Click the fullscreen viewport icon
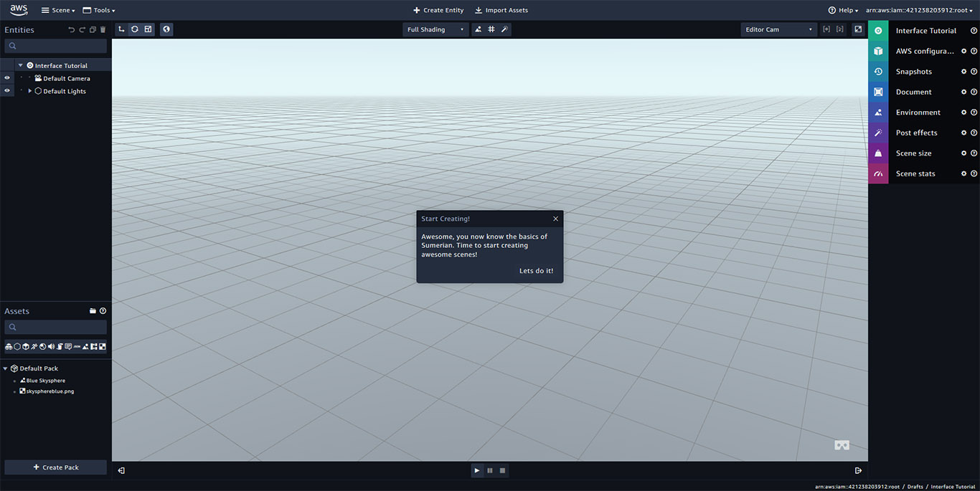This screenshot has width=980, height=491. tap(858, 29)
